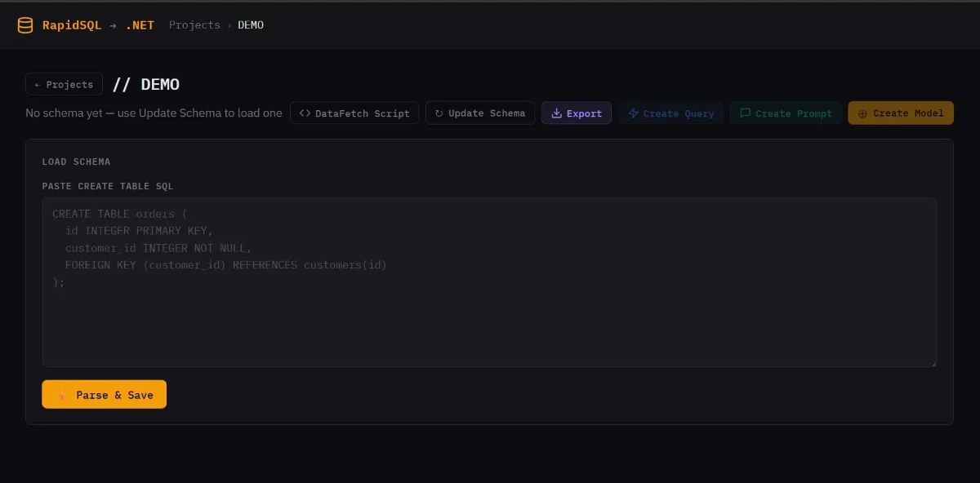
Task: Click the Update Schema button
Action: (x=480, y=113)
